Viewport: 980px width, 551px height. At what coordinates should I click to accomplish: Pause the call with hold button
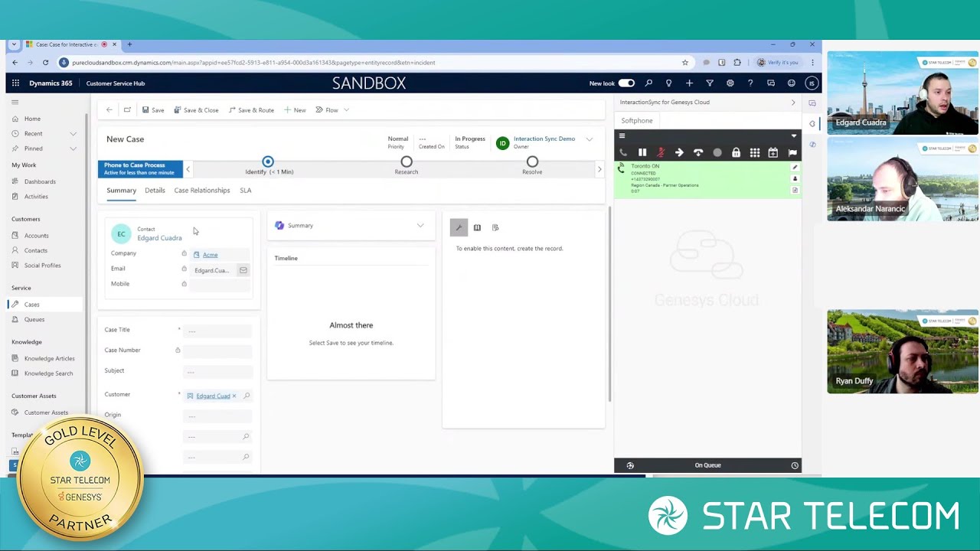click(642, 153)
